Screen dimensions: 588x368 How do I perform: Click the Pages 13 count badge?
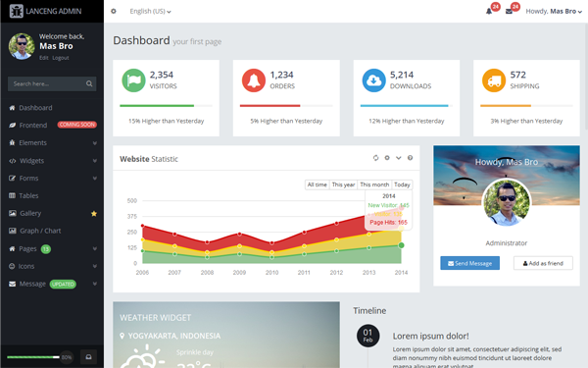click(46, 249)
